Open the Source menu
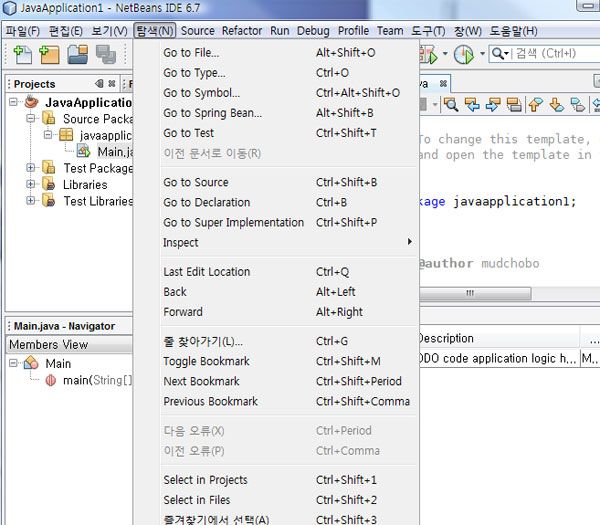The width and height of the screenshot is (600, 525). coord(197,31)
